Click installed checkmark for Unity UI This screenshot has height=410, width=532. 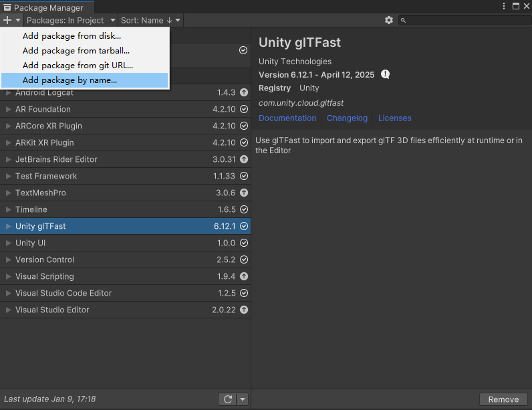pos(244,243)
